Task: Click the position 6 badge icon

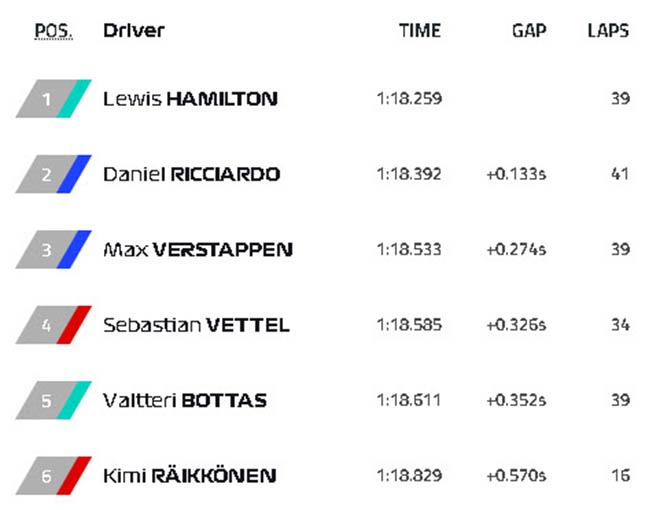Action: click(x=53, y=475)
